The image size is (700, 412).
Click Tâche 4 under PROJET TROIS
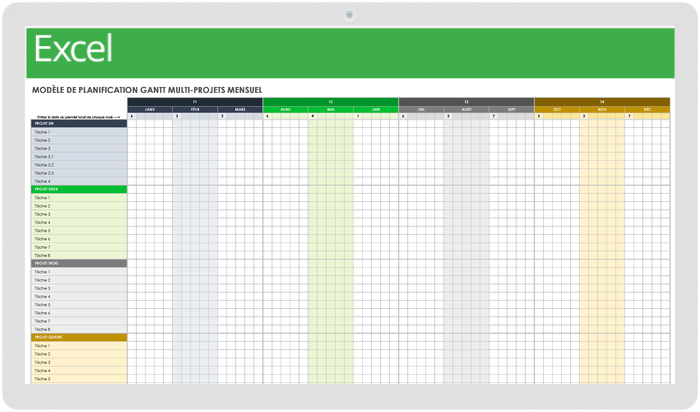click(x=79, y=296)
